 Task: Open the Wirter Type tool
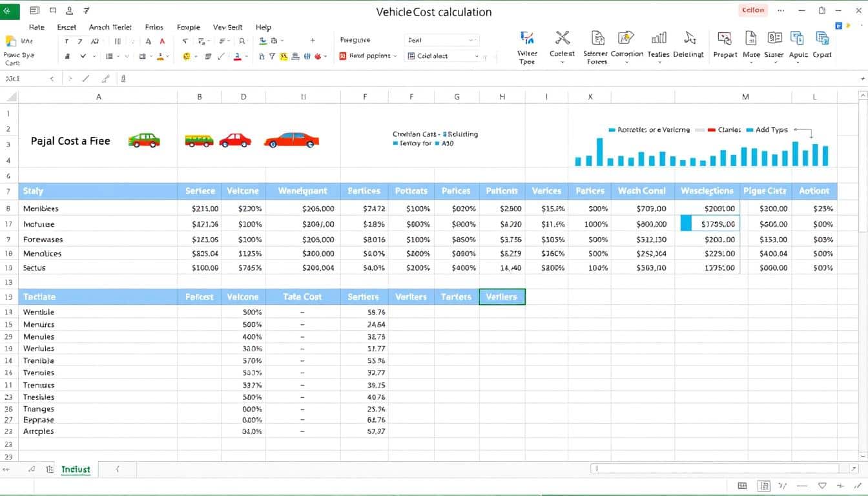click(527, 47)
